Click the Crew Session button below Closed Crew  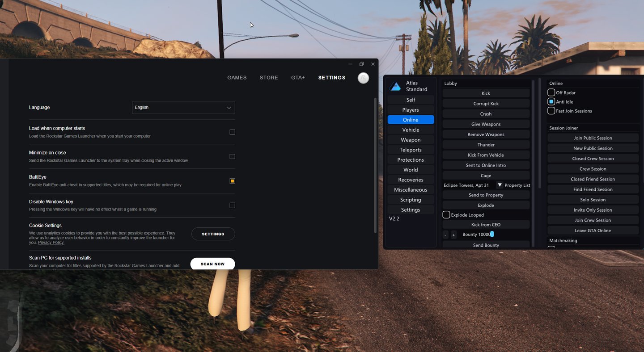[x=593, y=169]
